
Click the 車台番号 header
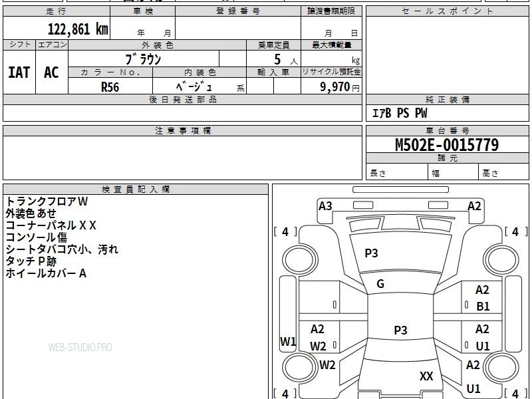[447, 131]
